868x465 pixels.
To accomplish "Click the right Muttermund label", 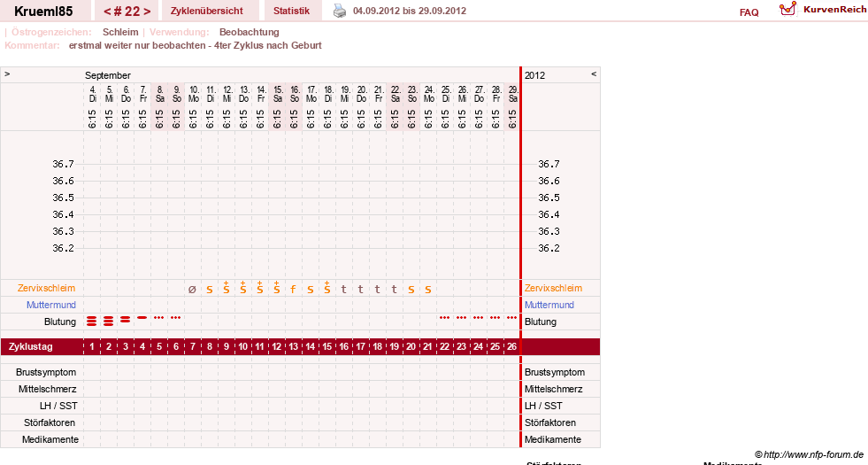I will [x=549, y=305].
